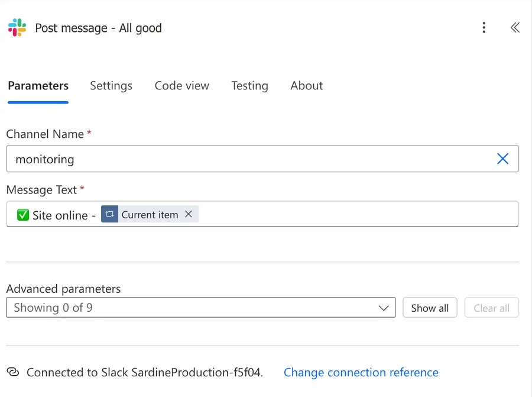Select the Testing tab
The height and width of the screenshot is (397, 532).
(x=249, y=86)
